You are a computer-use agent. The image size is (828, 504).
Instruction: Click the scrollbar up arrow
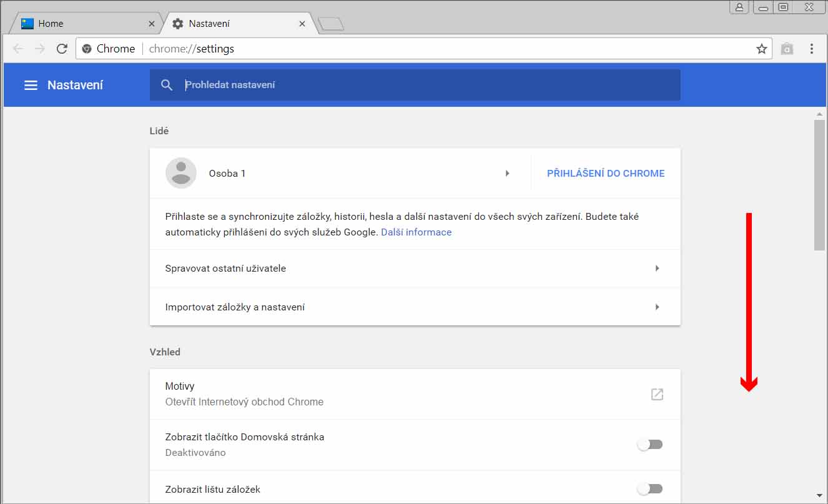tap(819, 114)
